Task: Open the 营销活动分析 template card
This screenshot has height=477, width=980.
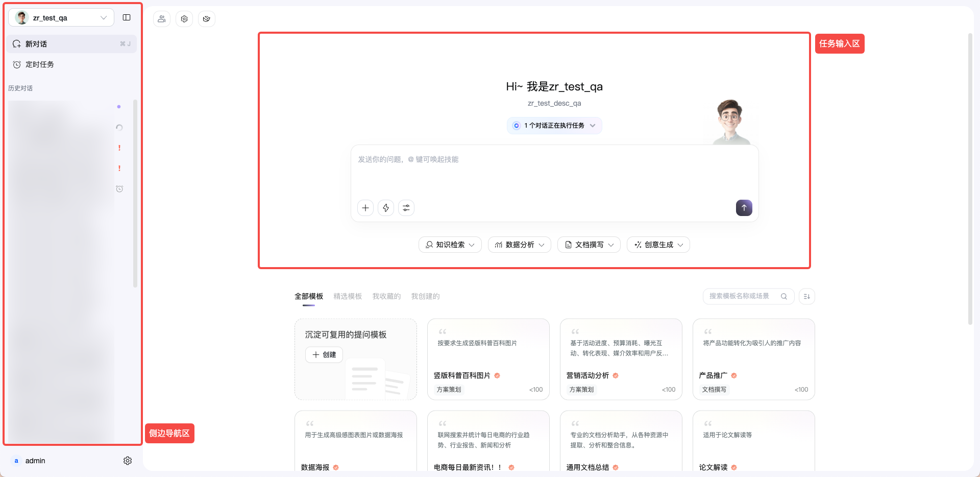Action: (621, 359)
